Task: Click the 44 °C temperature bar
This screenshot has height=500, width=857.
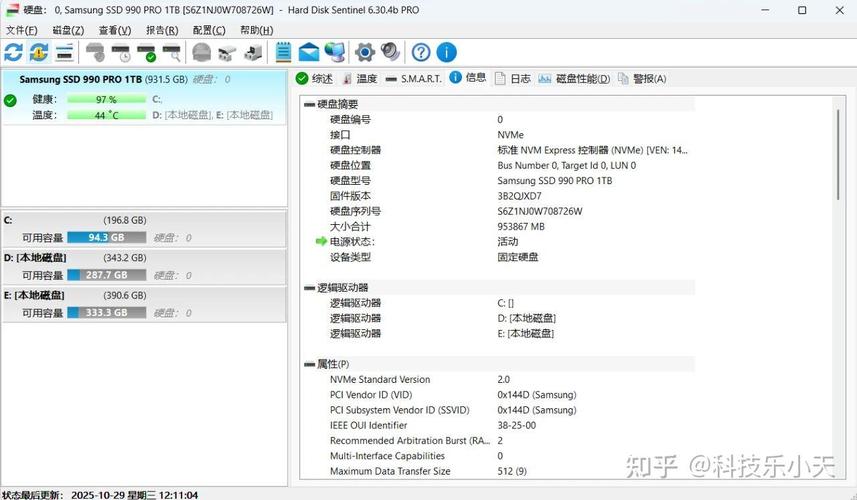Action: tap(107, 115)
